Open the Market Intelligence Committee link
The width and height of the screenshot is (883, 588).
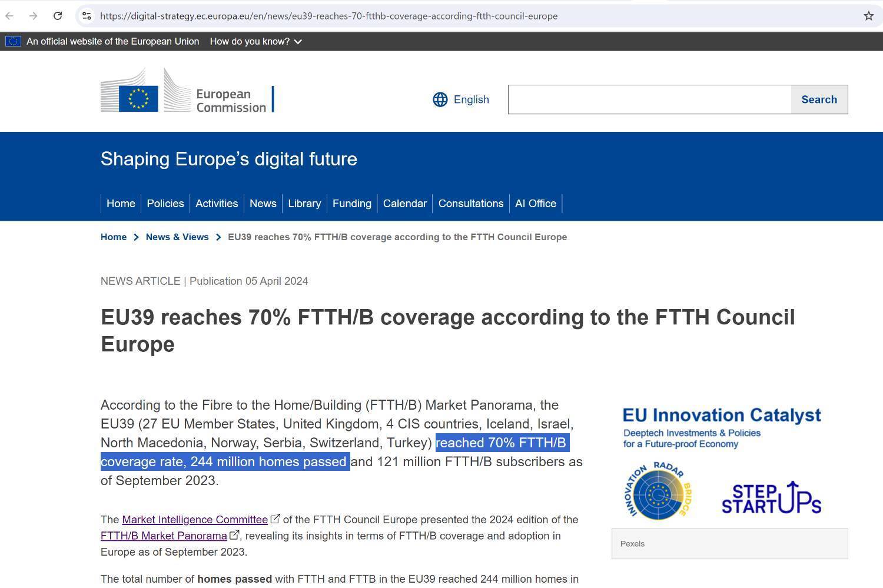pos(194,520)
